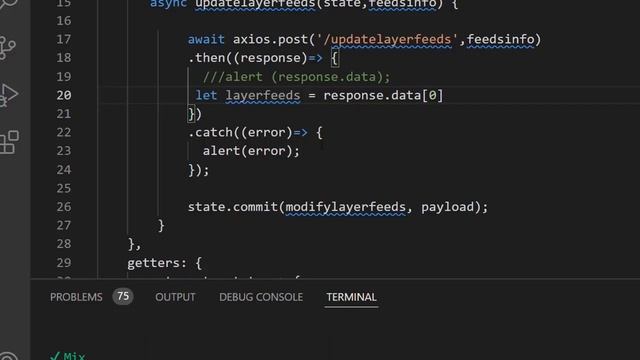Click the commented alert line 19

coord(296,77)
